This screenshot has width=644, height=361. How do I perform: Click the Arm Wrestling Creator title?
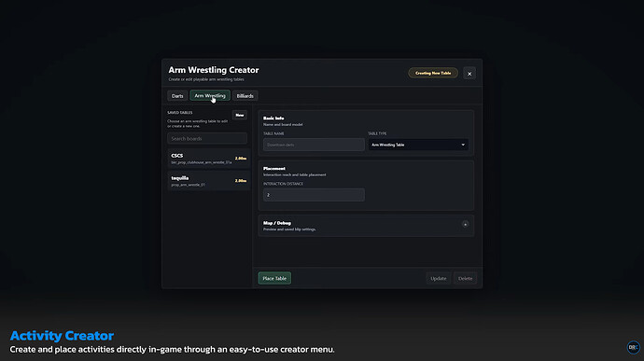pos(214,70)
